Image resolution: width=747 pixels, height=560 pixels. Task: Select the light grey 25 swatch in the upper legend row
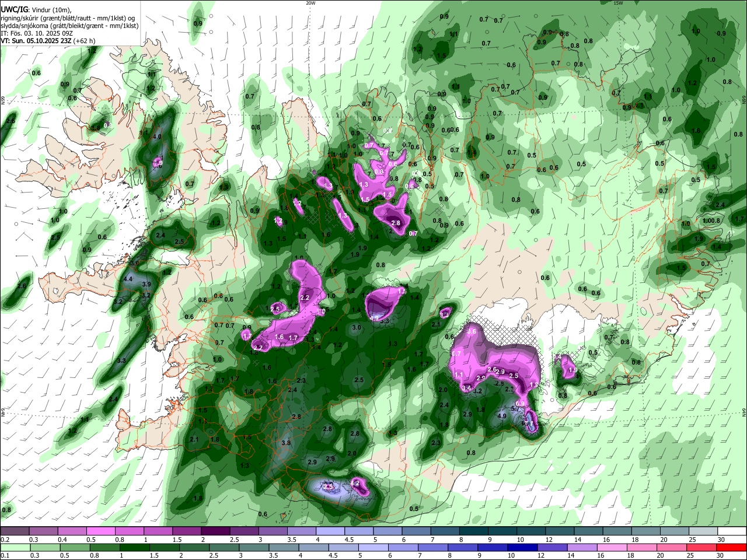pyautogui.click(x=704, y=531)
